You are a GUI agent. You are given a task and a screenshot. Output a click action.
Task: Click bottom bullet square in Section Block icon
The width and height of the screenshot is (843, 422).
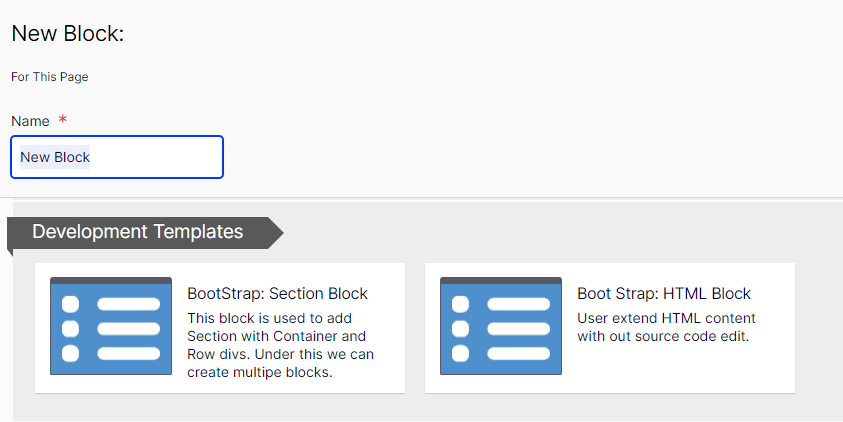click(x=71, y=353)
